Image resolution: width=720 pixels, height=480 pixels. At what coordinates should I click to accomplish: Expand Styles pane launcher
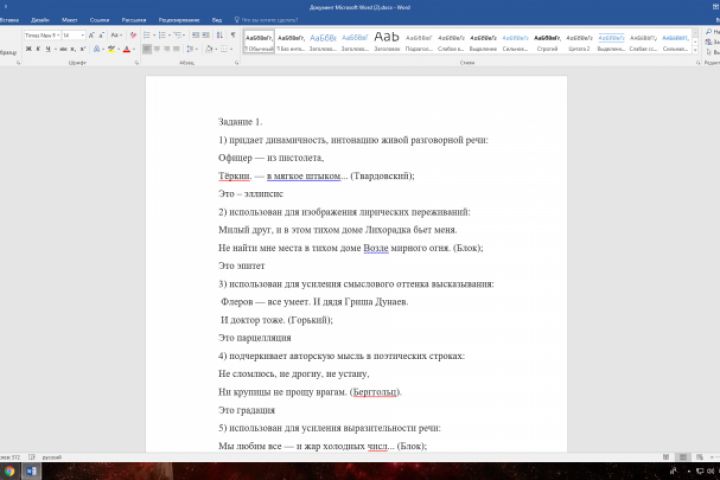(x=698, y=62)
